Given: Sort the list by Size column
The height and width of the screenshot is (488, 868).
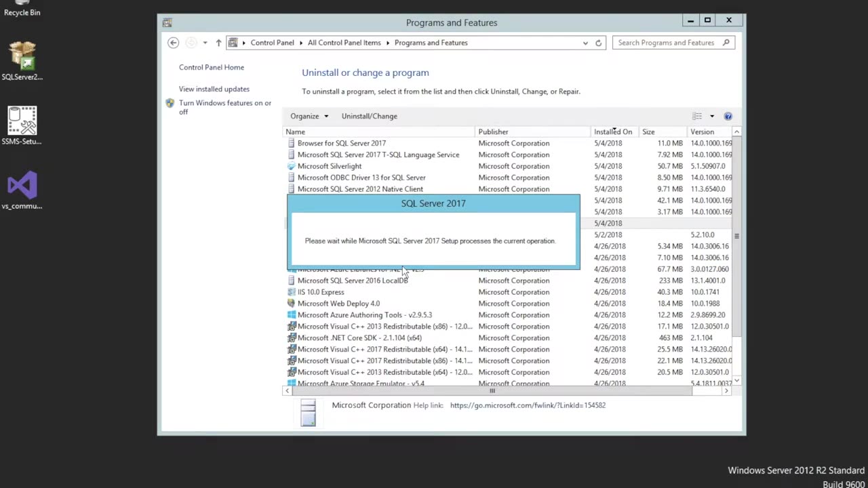Looking at the screenshot, I should tap(663, 132).
